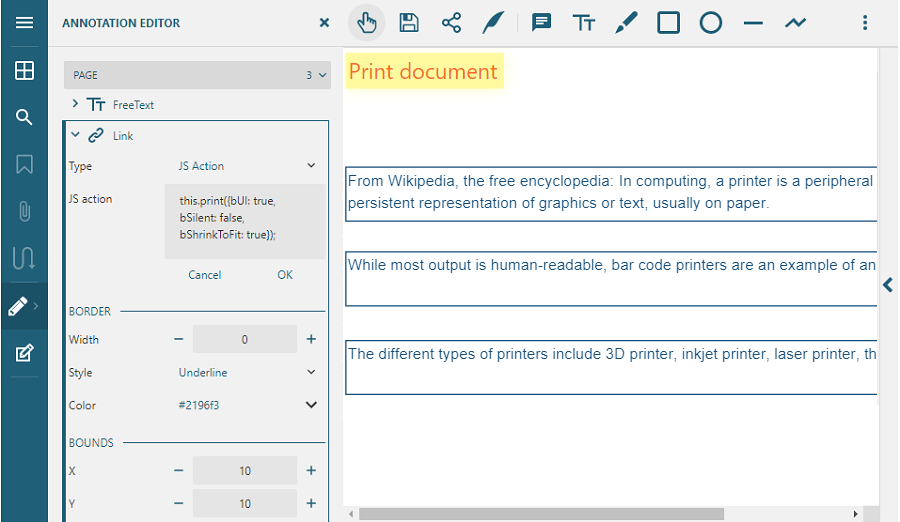The image size is (900, 522).
Task: Open the Type JS Action dropdown
Action: tap(247, 166)
